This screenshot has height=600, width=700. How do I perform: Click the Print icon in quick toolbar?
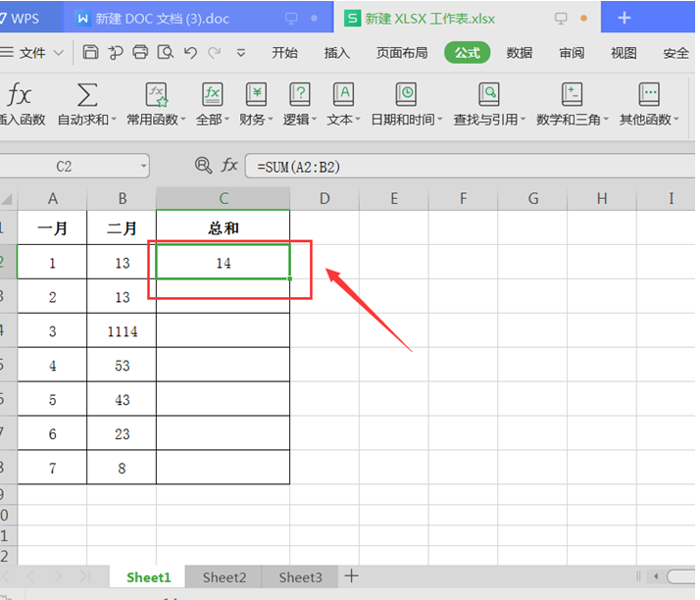point(140,52)
